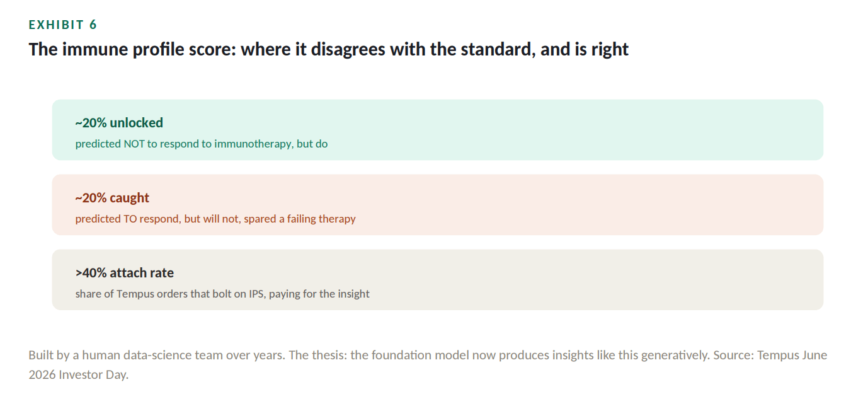Click the capitalized word "TO" in red text

pos(130,219)
